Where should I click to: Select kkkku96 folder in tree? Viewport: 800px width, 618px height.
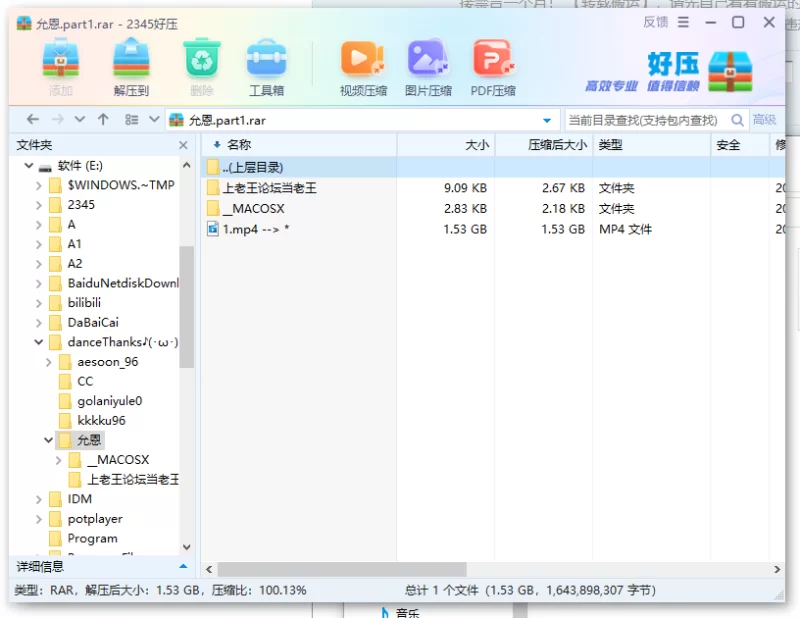(x=102, y=421)
